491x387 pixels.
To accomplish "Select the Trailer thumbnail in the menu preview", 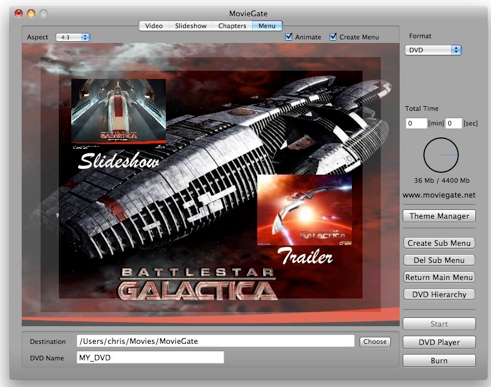I will [x=305, y=210].
